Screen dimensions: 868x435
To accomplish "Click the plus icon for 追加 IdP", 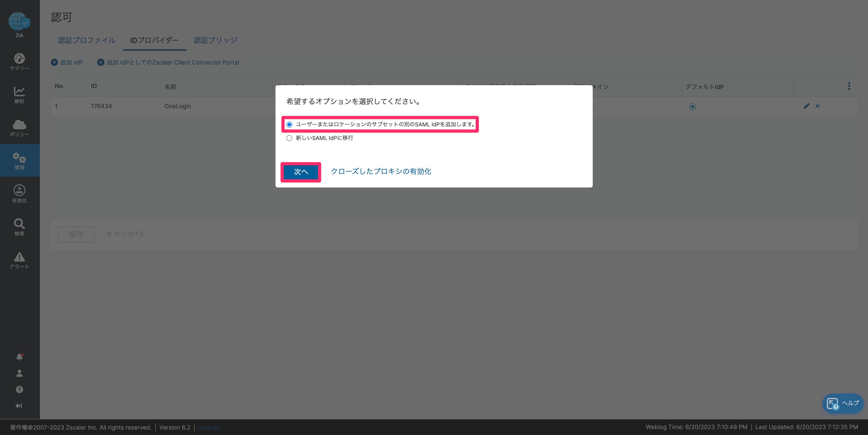I will (54, 62).
